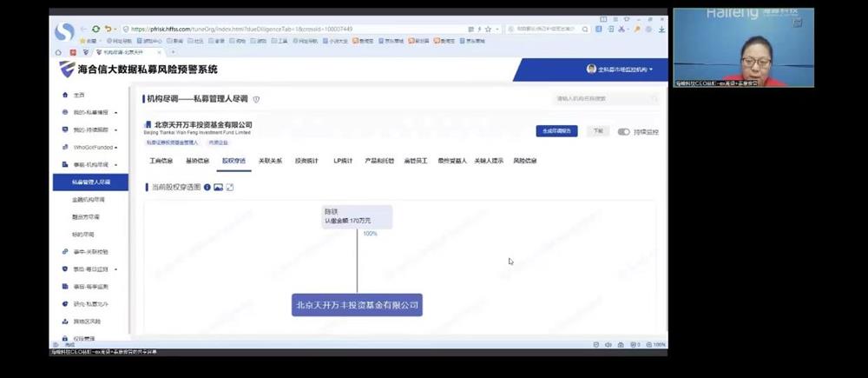Open the account dropdown in top banner
The height and width of the screenshot is (378, 868).
(x=651, y=70)
